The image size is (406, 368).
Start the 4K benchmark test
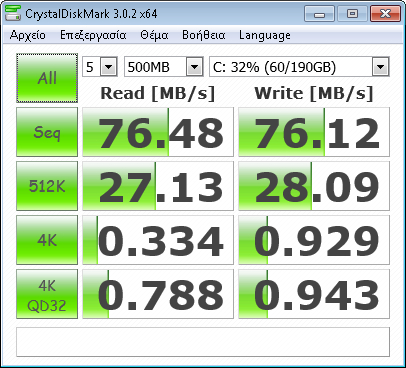[47, 240]
